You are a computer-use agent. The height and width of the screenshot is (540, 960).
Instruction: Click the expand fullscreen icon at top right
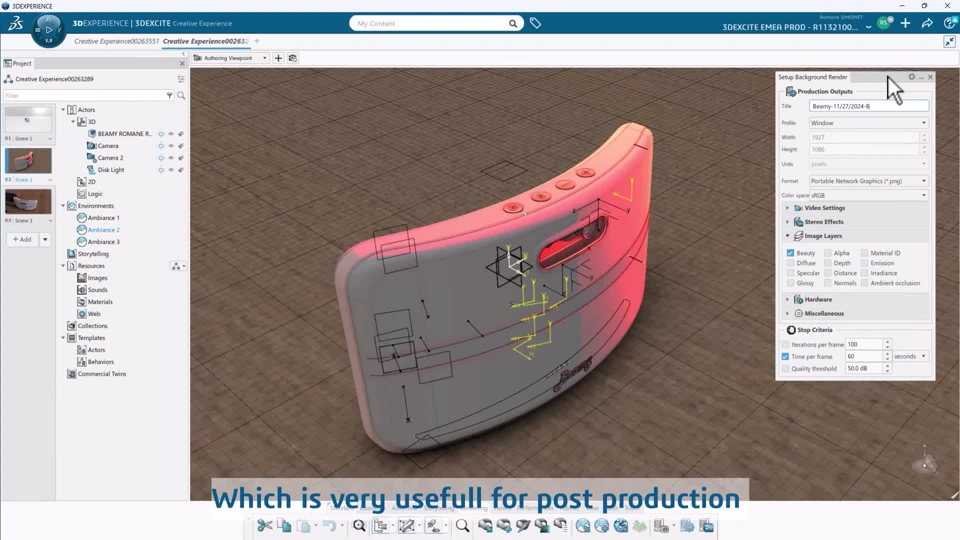pyautogui.click(x=950, y=42)
